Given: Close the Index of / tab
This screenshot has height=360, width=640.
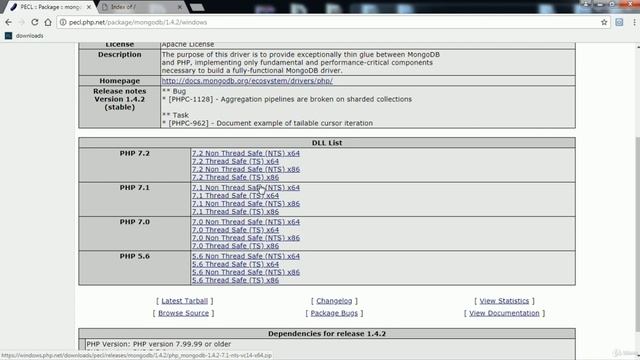Looking at the screenshot, I should click(180, 7).
